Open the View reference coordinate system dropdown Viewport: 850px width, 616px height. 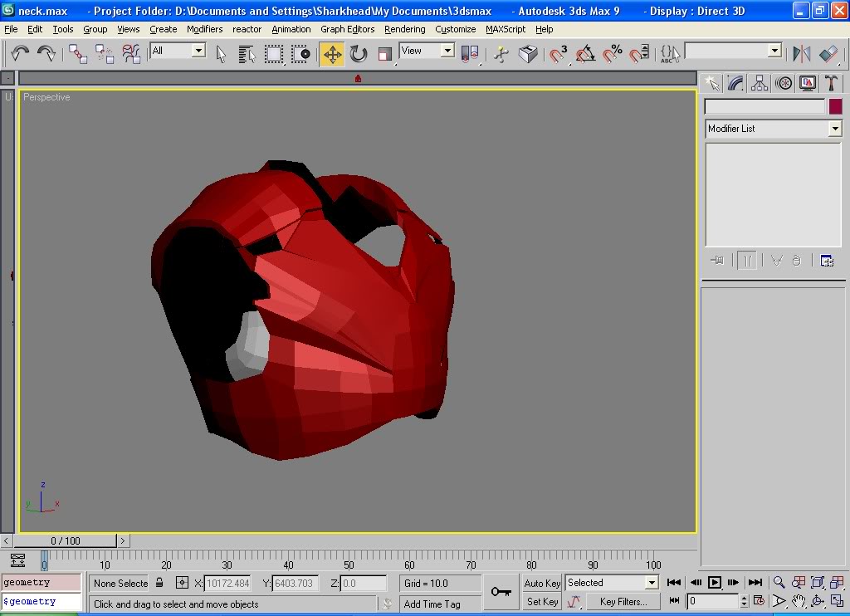[x=447, y=51]
